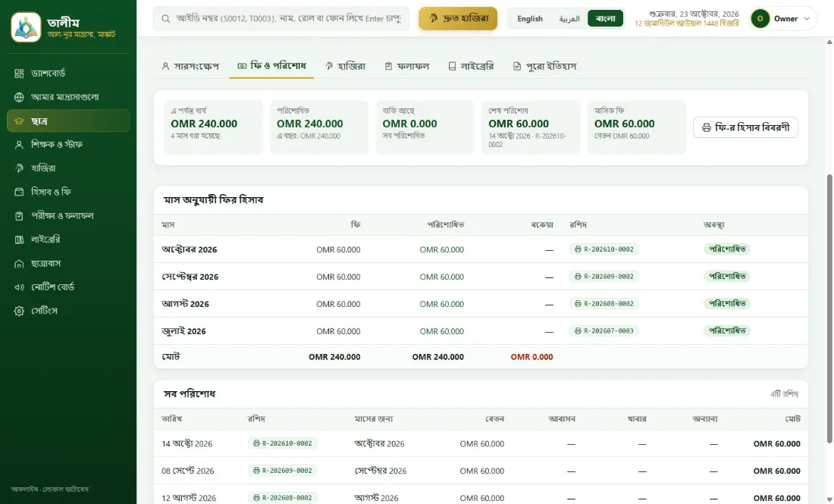The width and height of the screenshot is (834, 504).
Task: Print the ফি-র হিসাব বিবরণী statement
Action: [745, 127]
